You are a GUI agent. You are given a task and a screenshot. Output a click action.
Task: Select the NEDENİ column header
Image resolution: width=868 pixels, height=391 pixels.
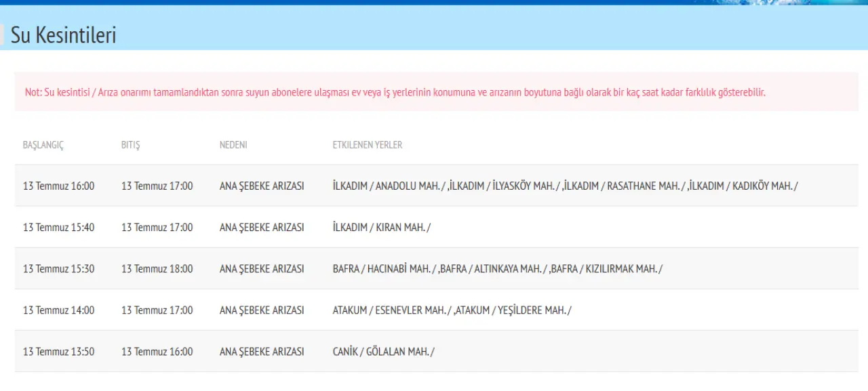point(233,145)
